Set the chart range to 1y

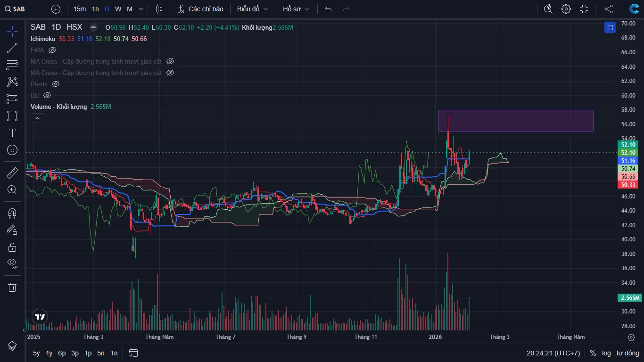click(x=49, y=353)
